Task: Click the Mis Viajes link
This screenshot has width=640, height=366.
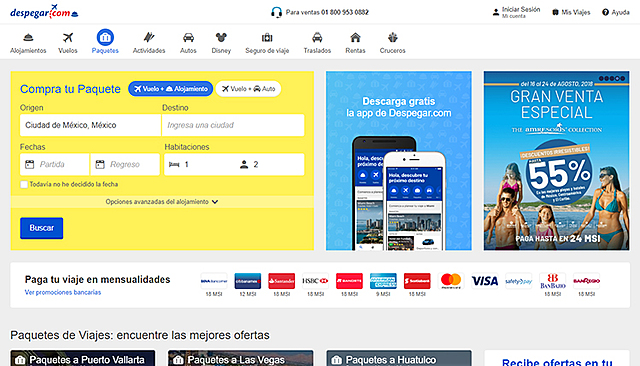Action: click(x=576, y=12)
